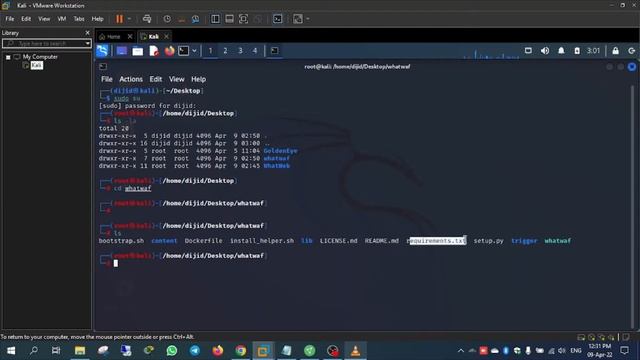The image size is (640, 360).
Task: Open the VMware console view icon
Action: [278, 19]
